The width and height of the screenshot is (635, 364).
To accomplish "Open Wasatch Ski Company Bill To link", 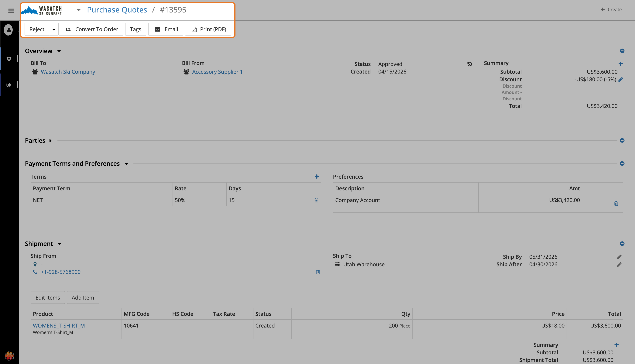I will point(68,72).
